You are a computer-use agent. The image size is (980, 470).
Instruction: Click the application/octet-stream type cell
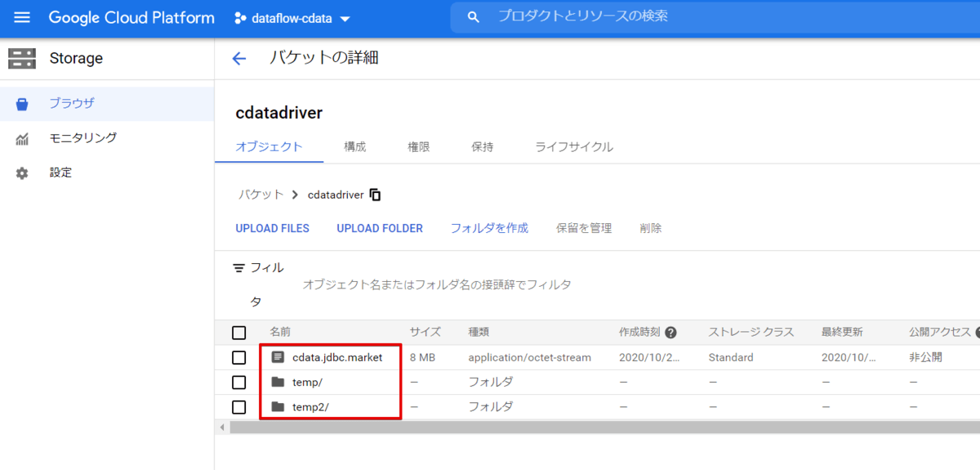[529, 357]
